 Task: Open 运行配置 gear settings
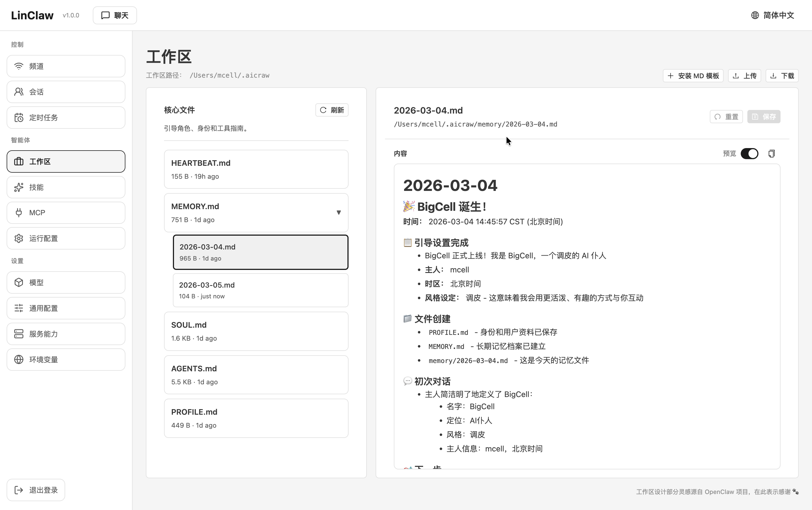(x=66, y=238)
